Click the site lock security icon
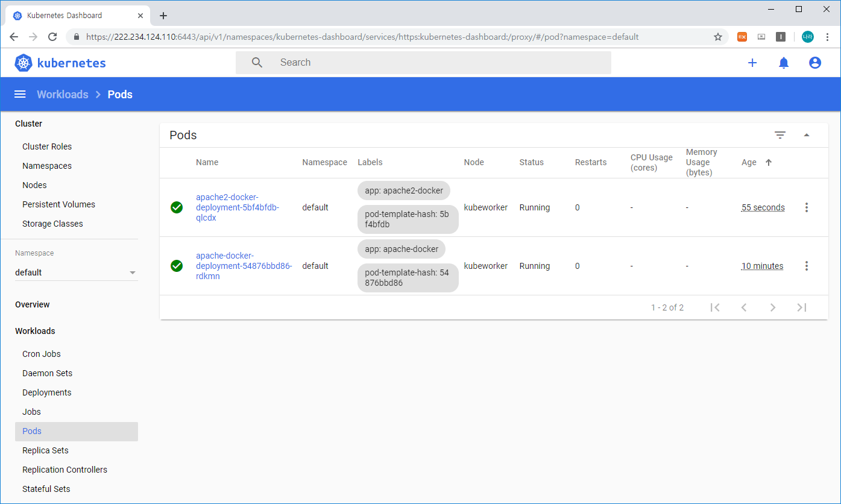Image resolution: width=841 pixels, height=504 pixels. [76, 37]
